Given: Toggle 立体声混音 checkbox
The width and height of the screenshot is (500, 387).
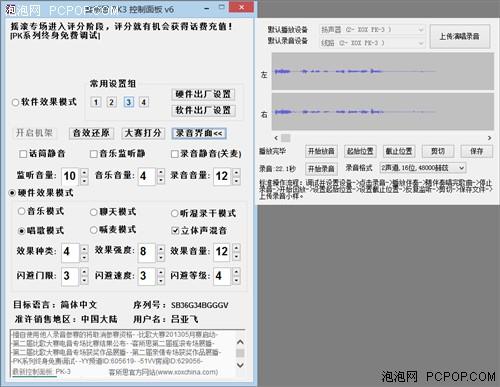Looking at the screenshot, I should 175,231.
